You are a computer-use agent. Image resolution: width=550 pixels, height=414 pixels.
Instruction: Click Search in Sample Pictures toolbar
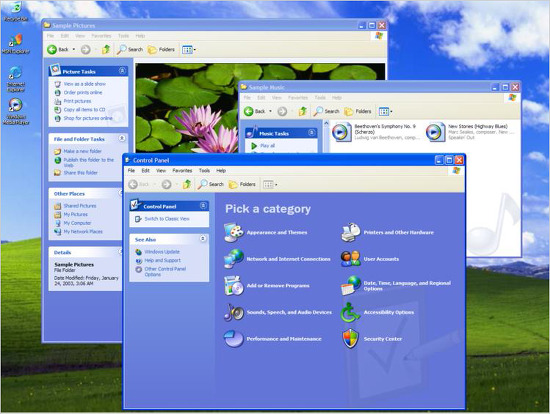(x=130, y=49)
